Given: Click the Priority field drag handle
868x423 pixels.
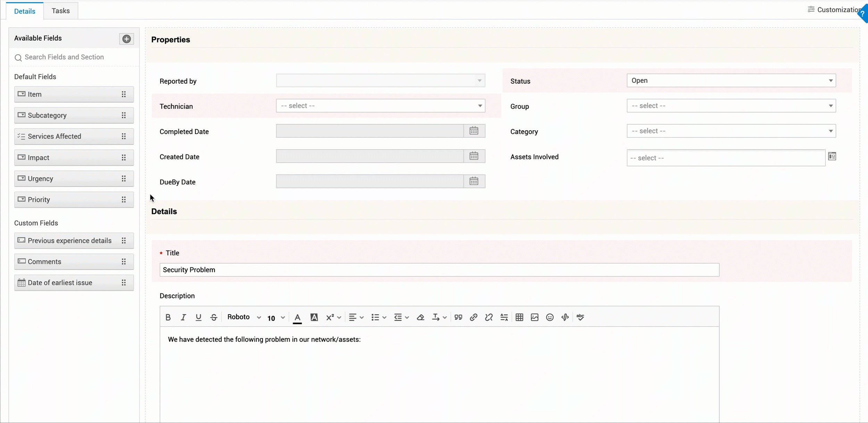Looking at the screenshot, I should [124, 200].
